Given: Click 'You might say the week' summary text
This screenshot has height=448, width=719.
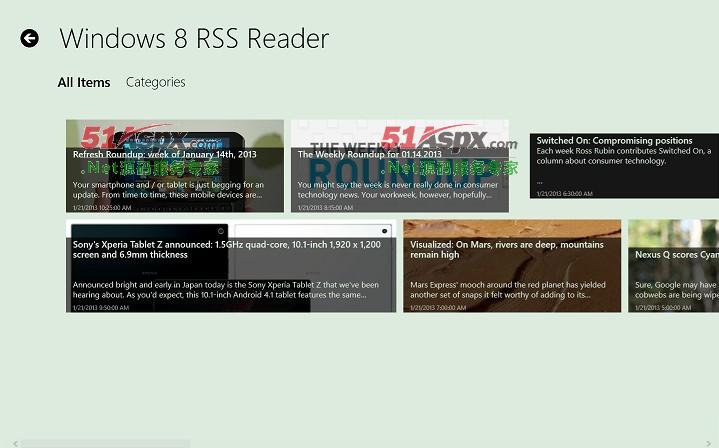Looking at the screenshot, I should point(398,190).
